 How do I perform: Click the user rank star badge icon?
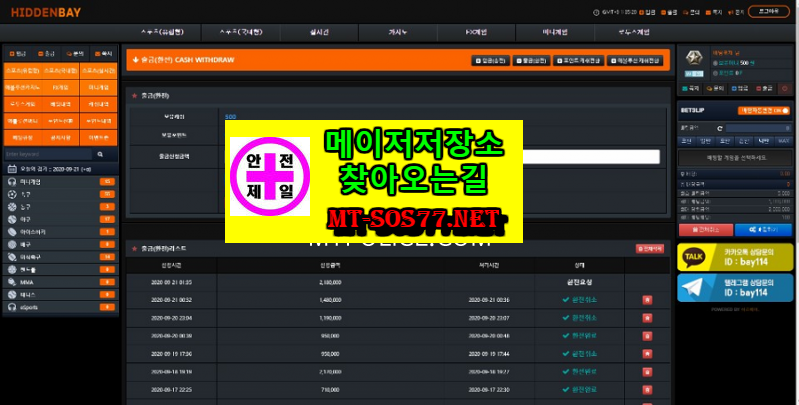[x=694, y=58]
